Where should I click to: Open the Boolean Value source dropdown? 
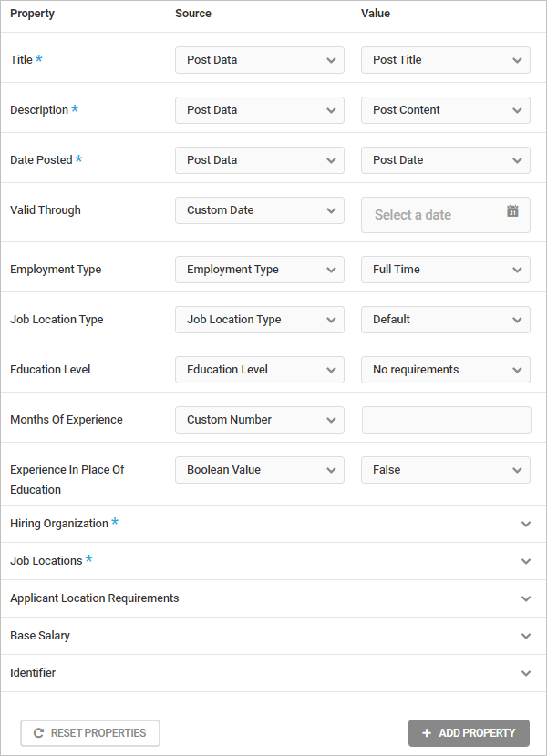click(258, 469)
